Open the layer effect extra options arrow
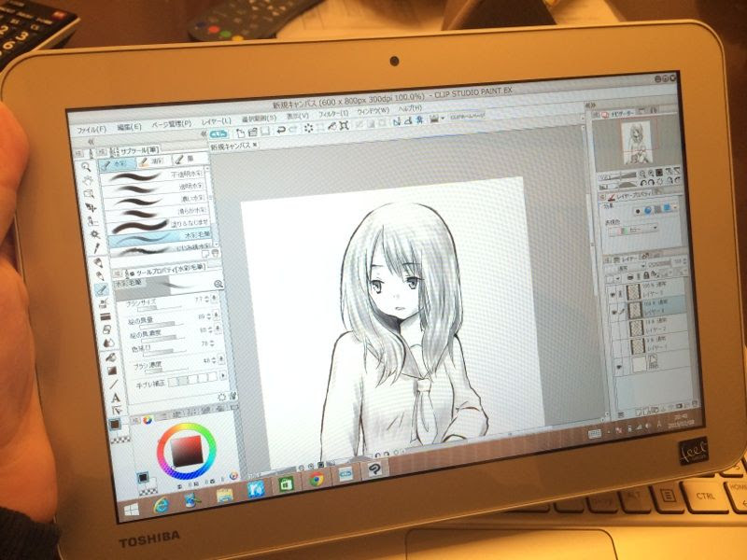The width and height of the screenshot is (747, 560). click(676, 207)
